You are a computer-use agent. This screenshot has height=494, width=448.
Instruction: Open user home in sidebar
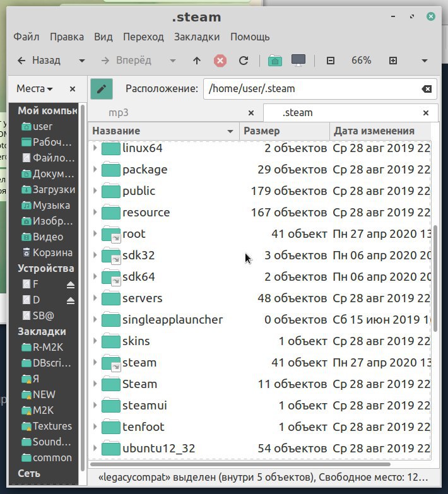point(44,127)
